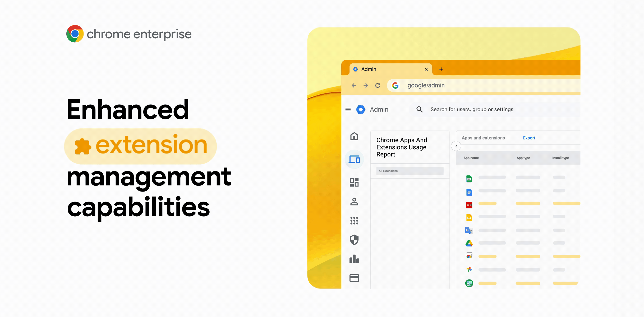Viewport: 644px width, 317px height.
Task: Select the Google Drive app row icon
Action: click(469, 243)
